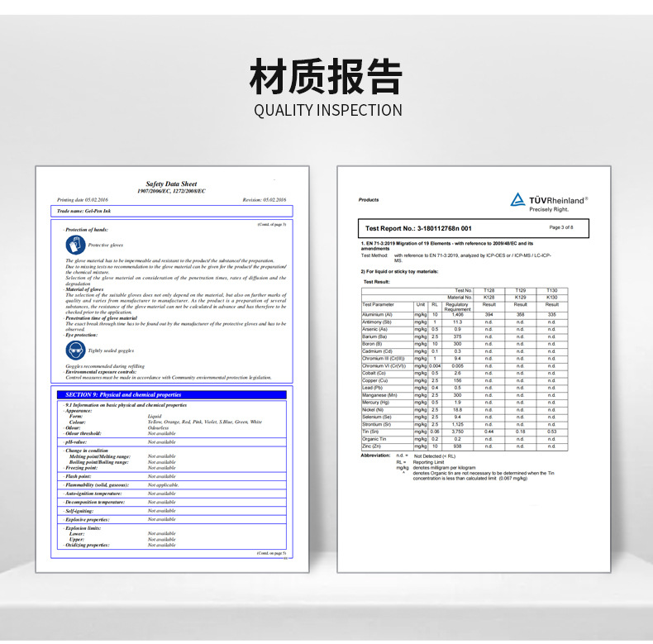Select the 'Safety Data Sheet' title
Viewport: 653px width, 644px height.
point(171,184)
